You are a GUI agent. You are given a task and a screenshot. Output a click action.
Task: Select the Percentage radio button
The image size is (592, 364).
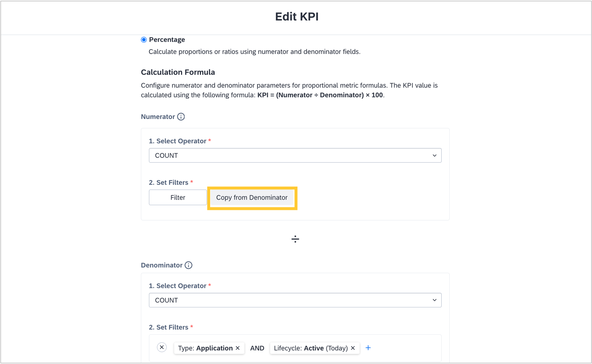(144, 40)
